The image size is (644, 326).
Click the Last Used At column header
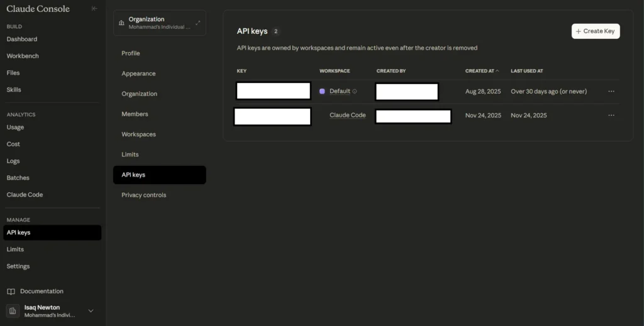click(x=527, y=71)
